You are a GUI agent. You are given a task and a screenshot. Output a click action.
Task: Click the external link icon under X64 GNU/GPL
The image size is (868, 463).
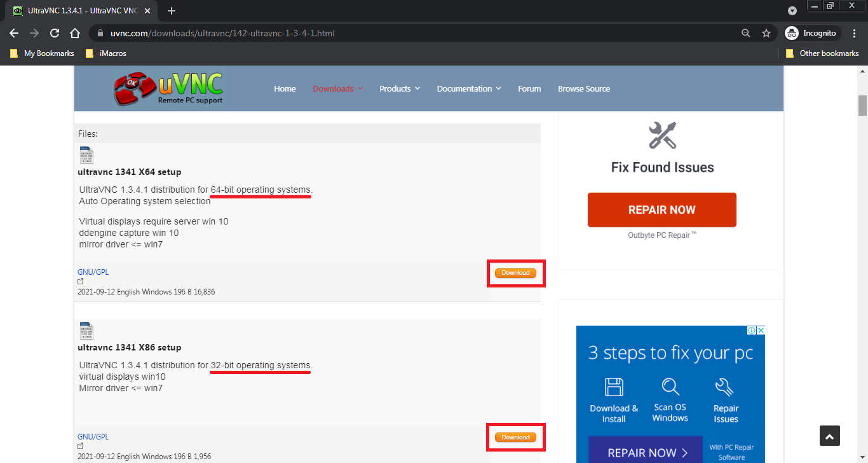[81, 281]
